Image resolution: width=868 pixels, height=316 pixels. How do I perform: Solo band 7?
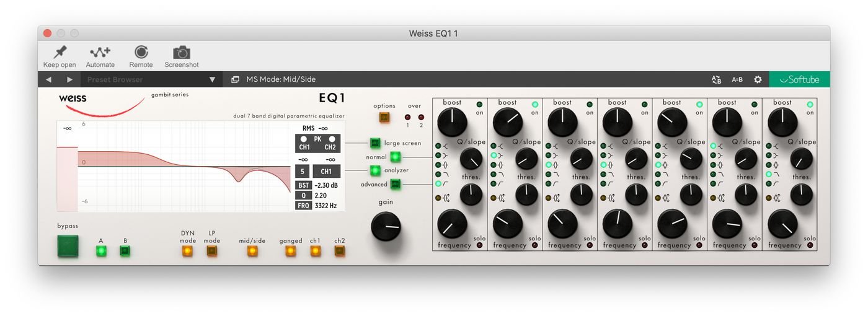pyautogui.click(x=810, y=245)
